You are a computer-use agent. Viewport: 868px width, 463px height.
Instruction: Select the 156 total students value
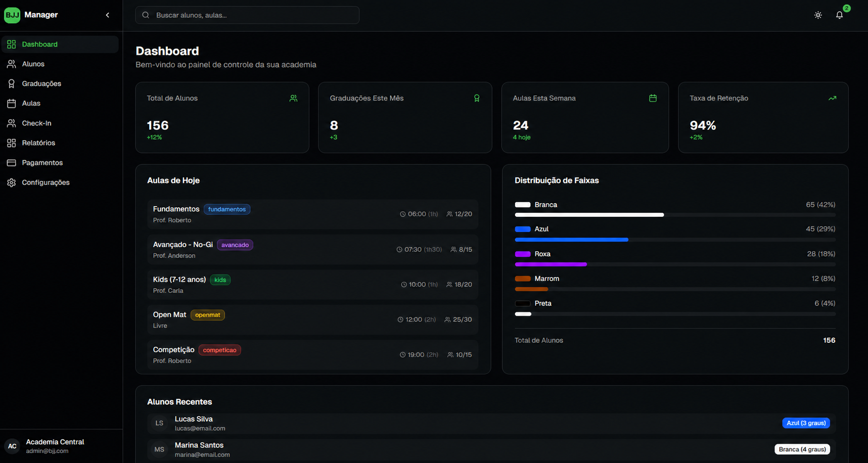[x=158, y=125]
